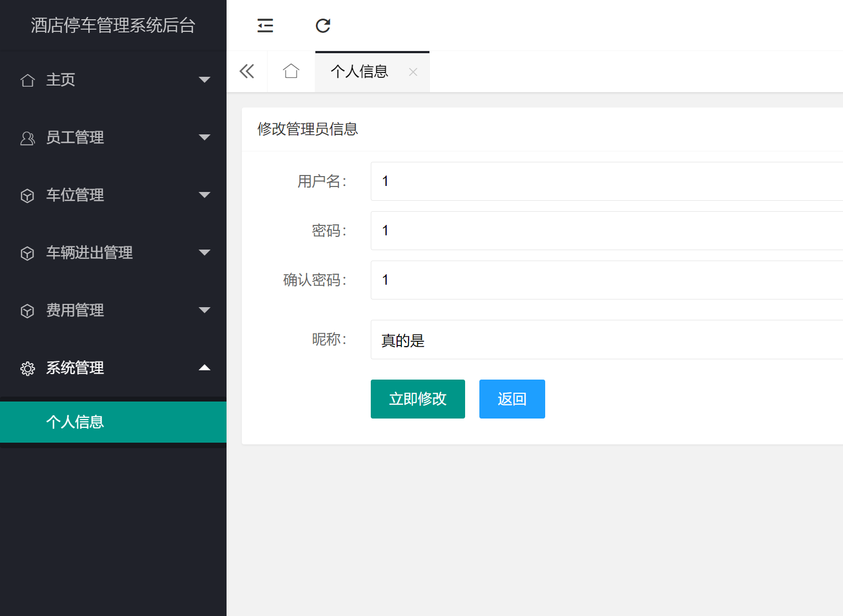Focus the 密码 input field

(607, 230)
